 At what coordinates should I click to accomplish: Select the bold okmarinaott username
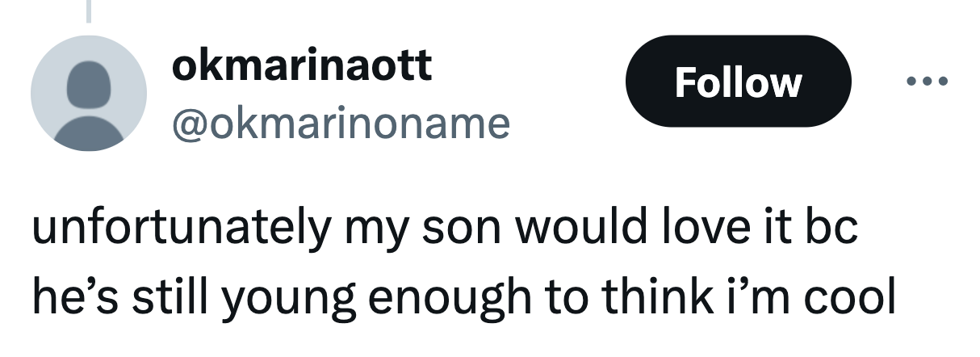coord(301,65)
